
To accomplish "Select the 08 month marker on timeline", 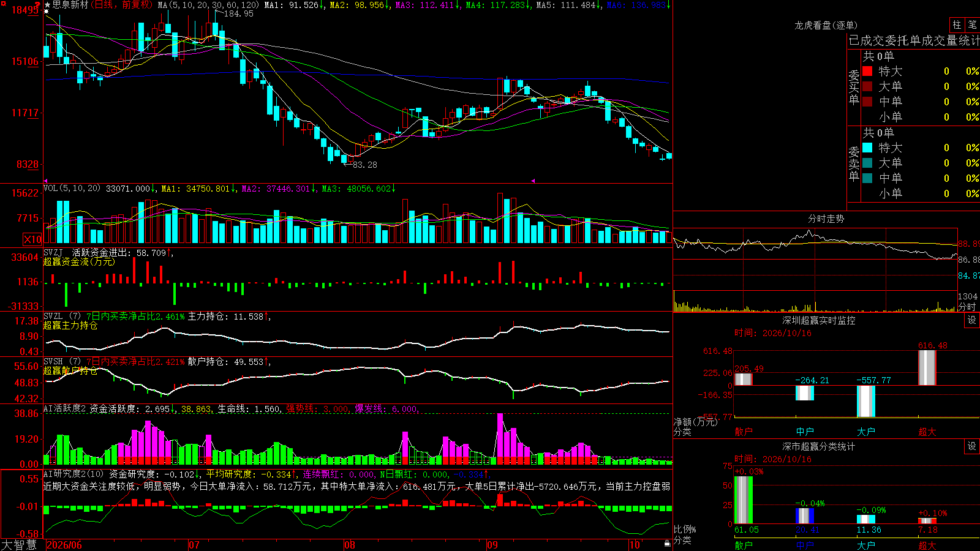I will 350,545.
